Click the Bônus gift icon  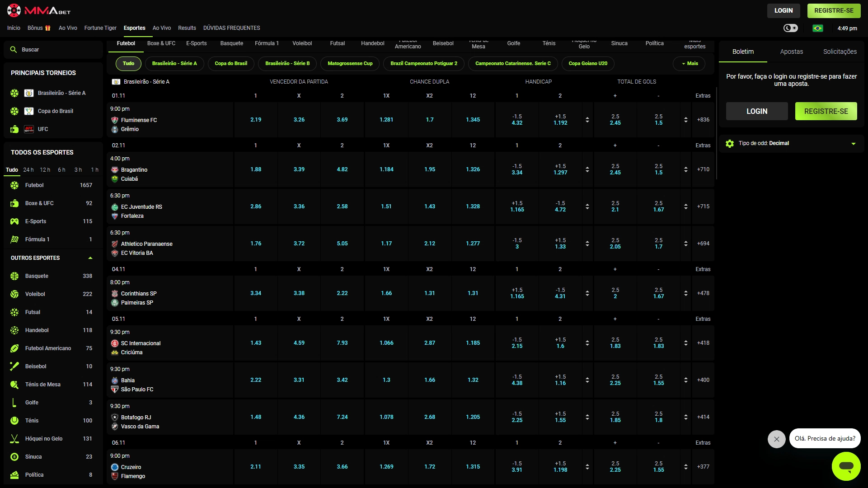click(x=48, y=28)
